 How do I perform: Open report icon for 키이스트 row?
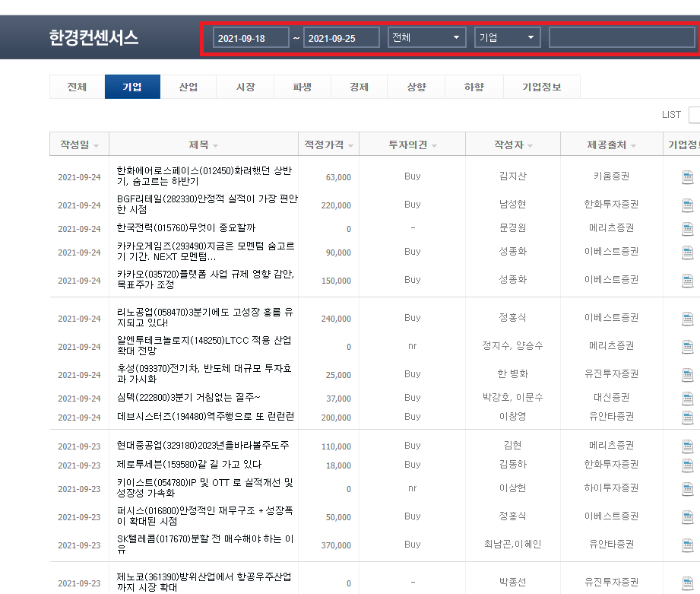(688, 490)
